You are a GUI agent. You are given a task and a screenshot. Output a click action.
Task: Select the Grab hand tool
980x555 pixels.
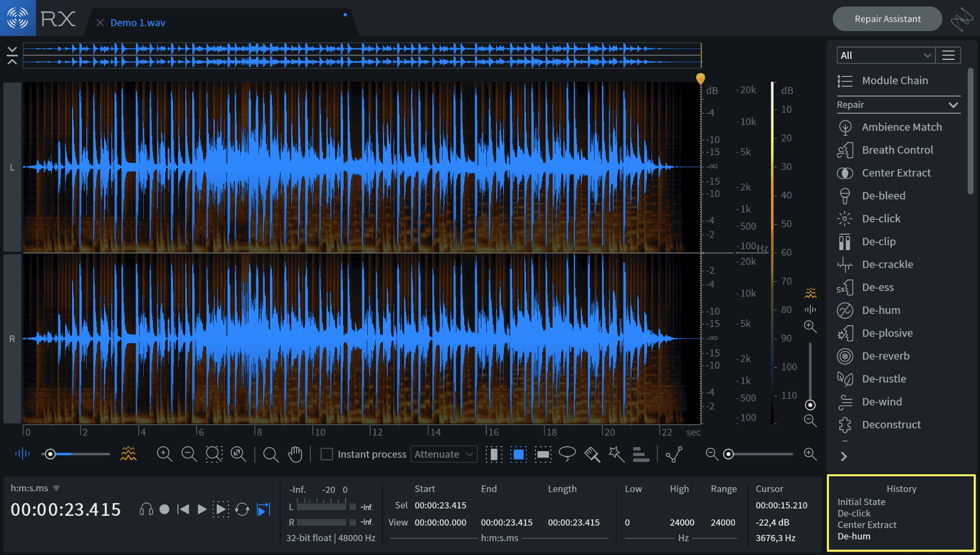pos(295,454)
